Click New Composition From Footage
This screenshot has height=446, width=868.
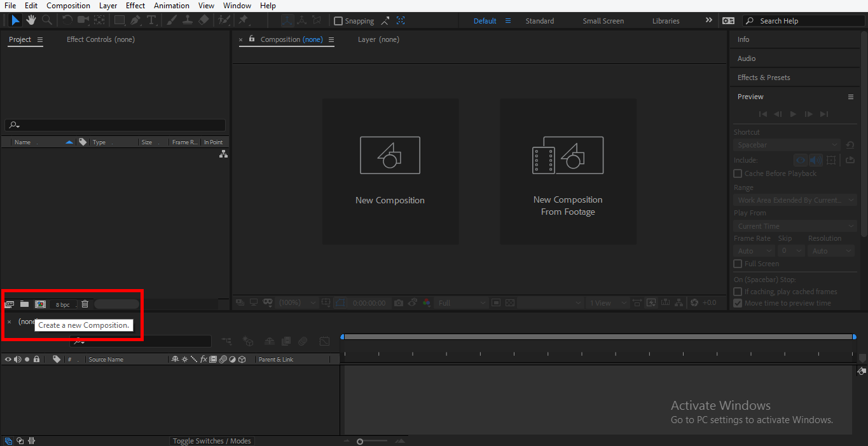pyautogui.click(x=568, y=171)
